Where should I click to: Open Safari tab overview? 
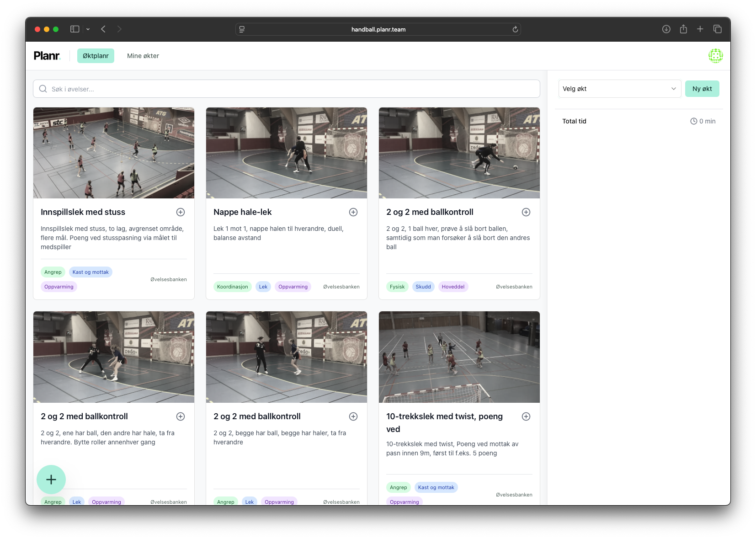[718, 29]
